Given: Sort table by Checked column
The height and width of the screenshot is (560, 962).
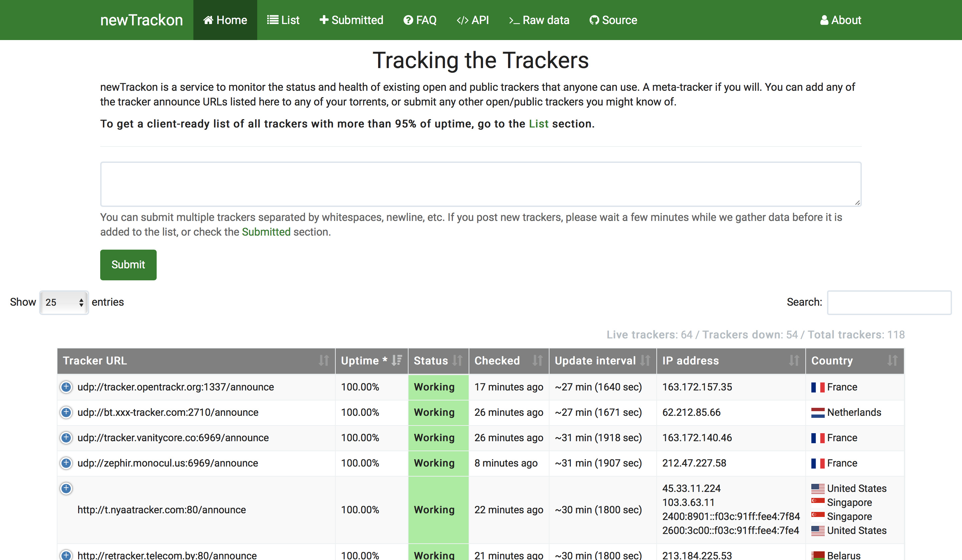Looking at the screenshot, I should coord(509,360).
